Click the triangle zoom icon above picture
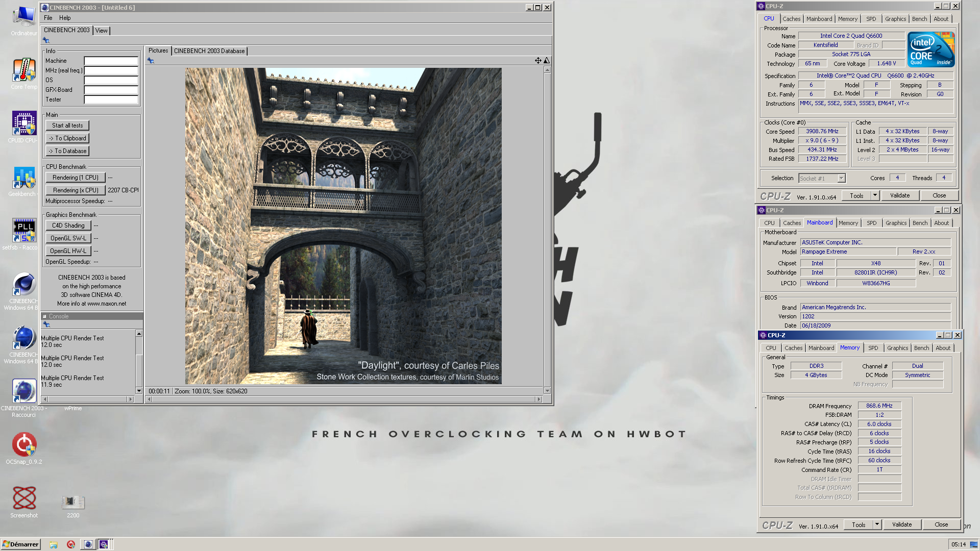The height and width of the screenshot is (551, 980). point(547,60)
